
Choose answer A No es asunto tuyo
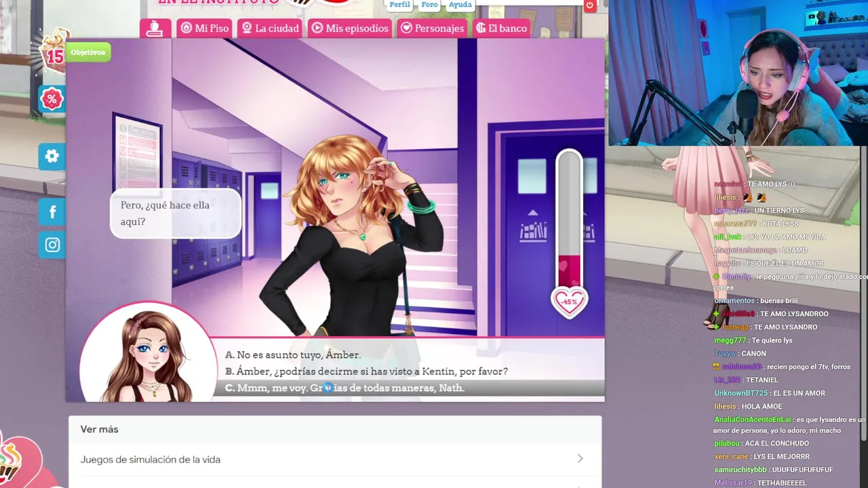tap(293, 354)
